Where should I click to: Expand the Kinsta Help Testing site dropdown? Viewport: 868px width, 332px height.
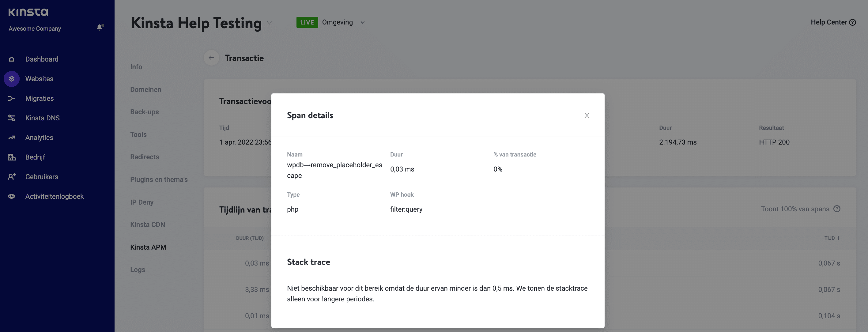pyautogui.click(x=269, y=23)
